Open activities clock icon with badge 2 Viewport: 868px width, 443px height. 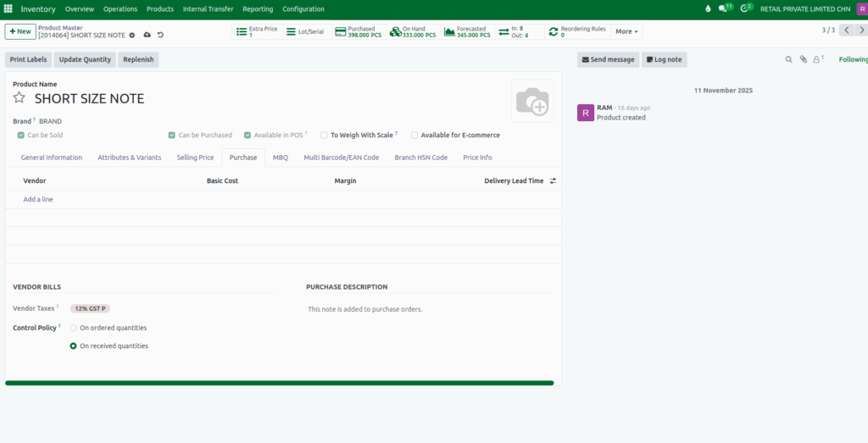point(747,8)
